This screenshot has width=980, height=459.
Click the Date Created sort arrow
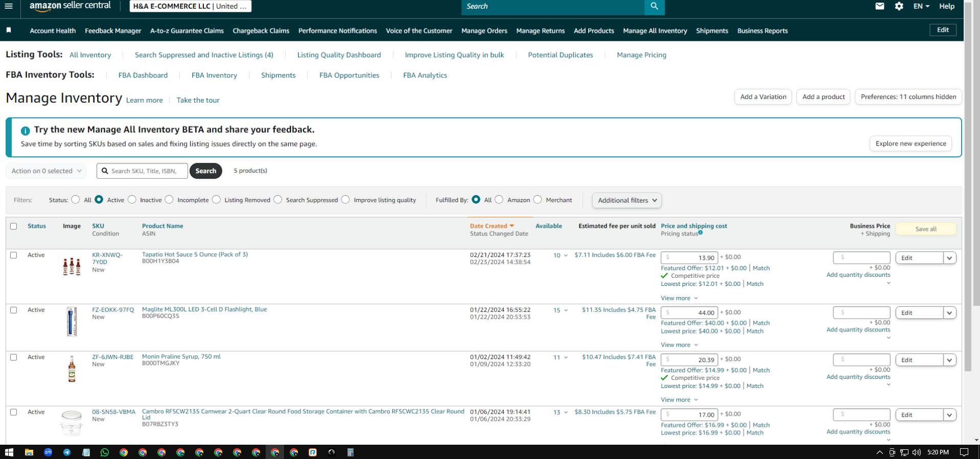click(512, 226)
